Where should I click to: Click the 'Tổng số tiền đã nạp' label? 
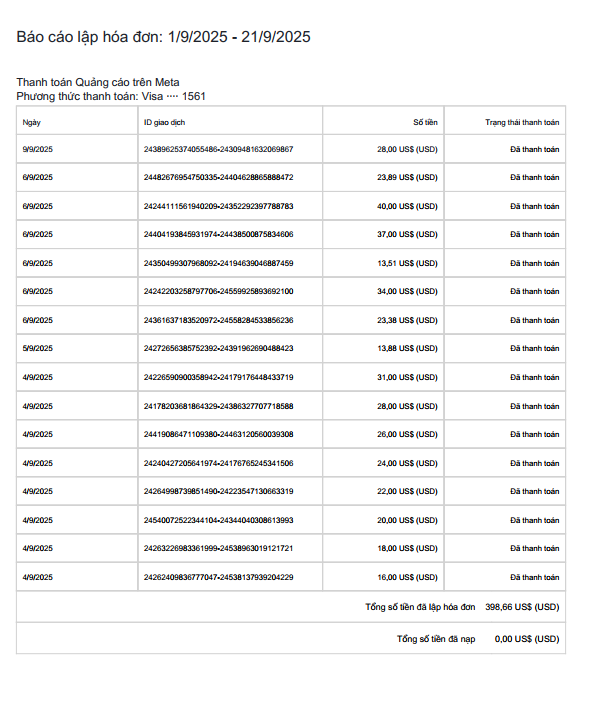(436, 639)
